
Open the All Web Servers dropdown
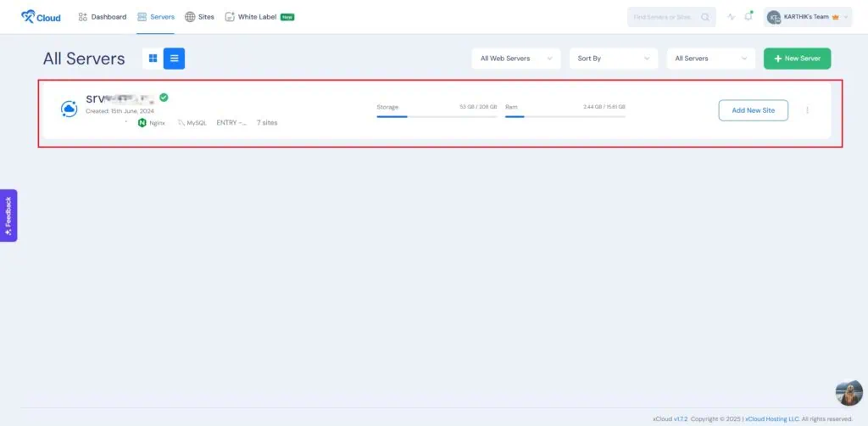(x=516, y=59)
